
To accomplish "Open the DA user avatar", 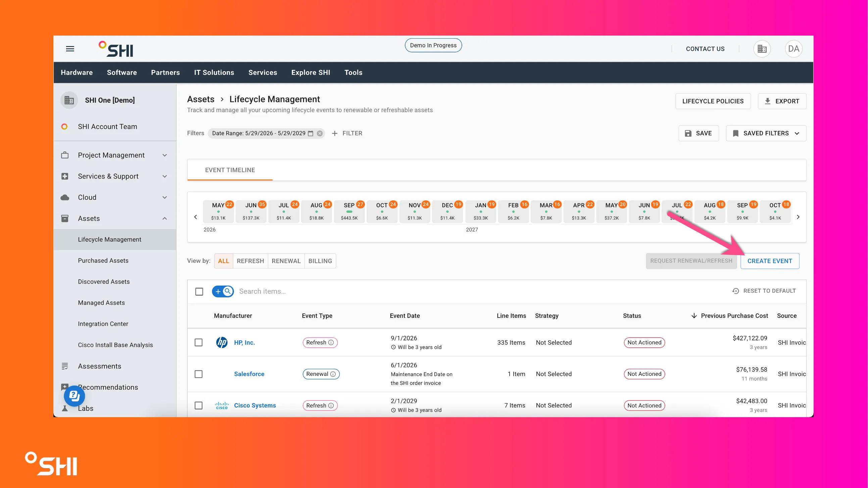I will tap(793, 49).
